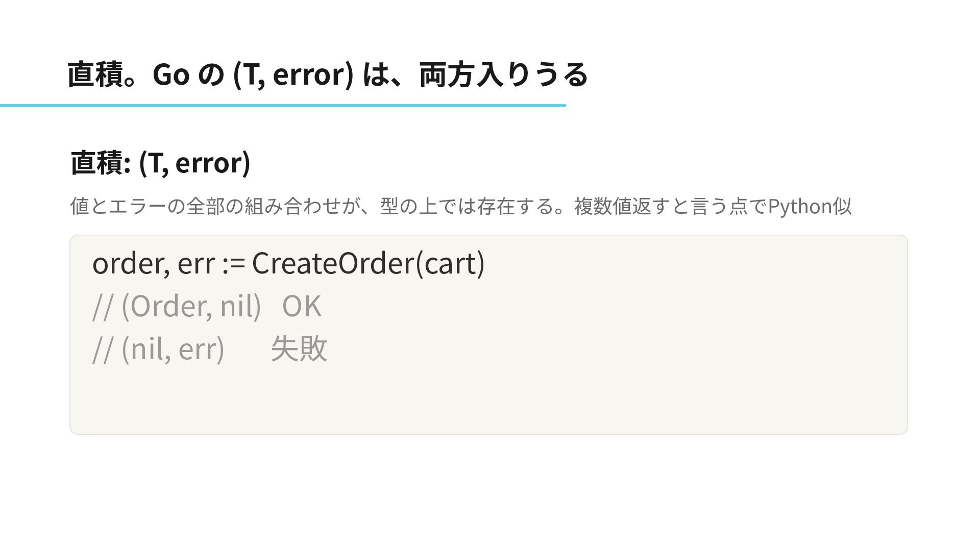Click the comment line // (Order, nil)
The image size is (980, 551).
[x=177, y=306]
